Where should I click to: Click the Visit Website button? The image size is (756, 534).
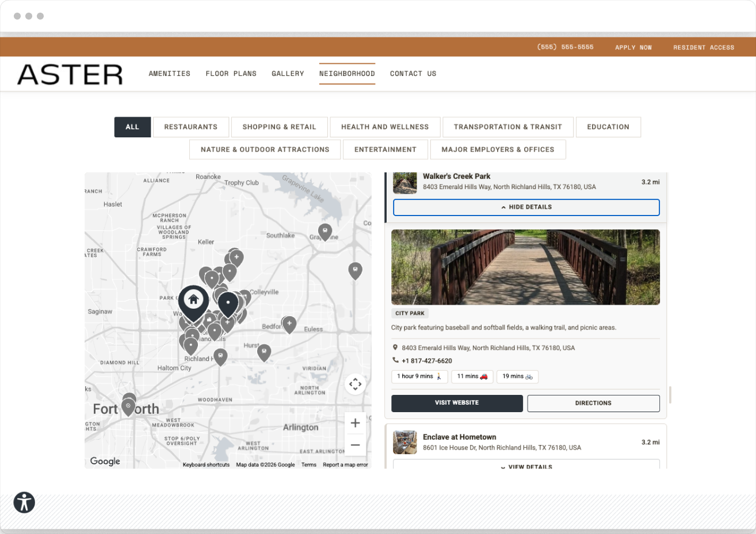point(457,403)
